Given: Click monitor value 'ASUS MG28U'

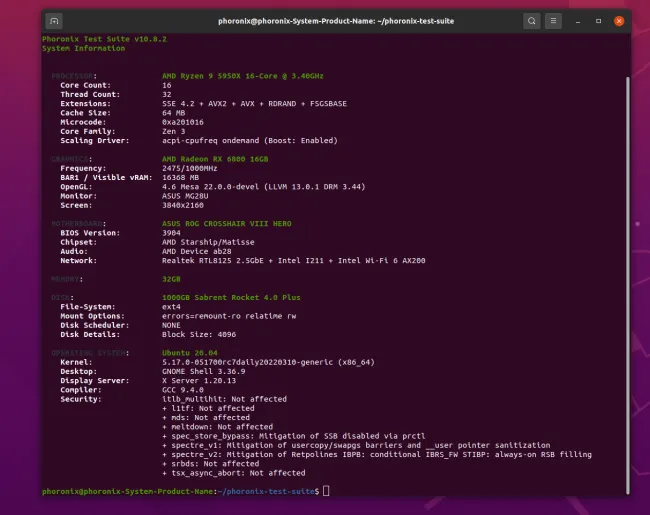Looking at the screenshot, I should point(185,196).
